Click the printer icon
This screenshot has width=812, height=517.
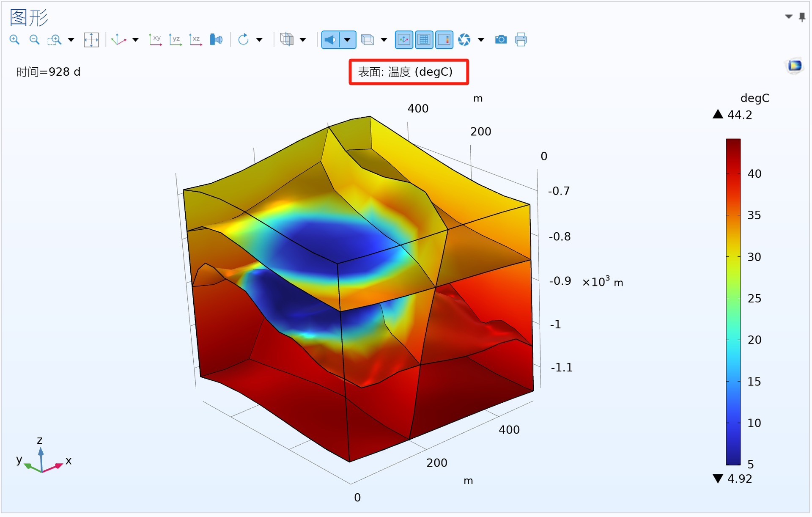click(x=521, y=40)
